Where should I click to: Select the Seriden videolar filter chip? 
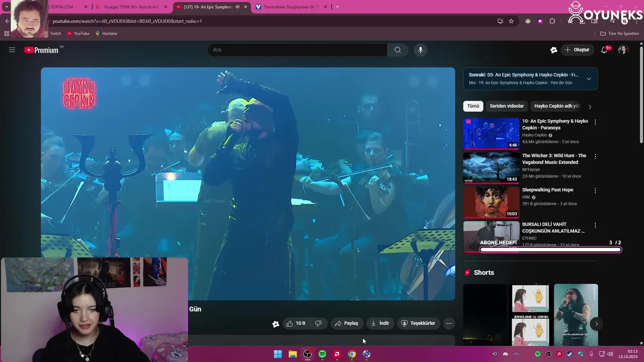pos(507,106)
